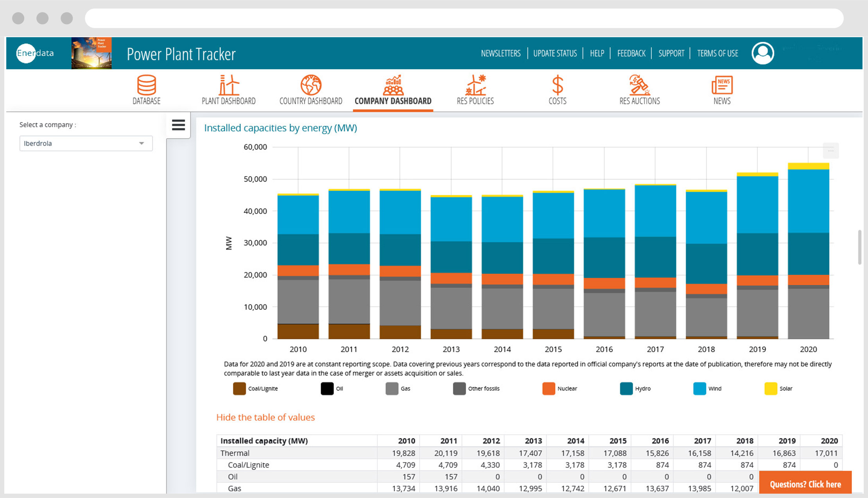Screen dimensions: 868x498
Task: Toggle Solar legend swatch
Action: click(x=771, y=388)
